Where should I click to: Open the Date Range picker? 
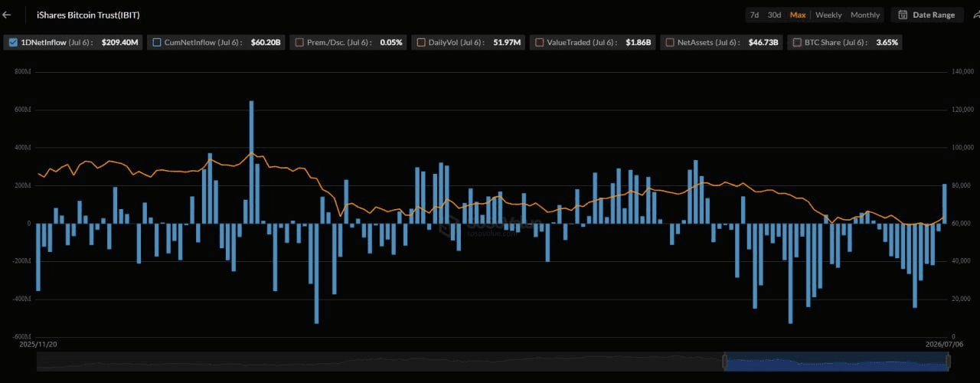coord(927,15)
